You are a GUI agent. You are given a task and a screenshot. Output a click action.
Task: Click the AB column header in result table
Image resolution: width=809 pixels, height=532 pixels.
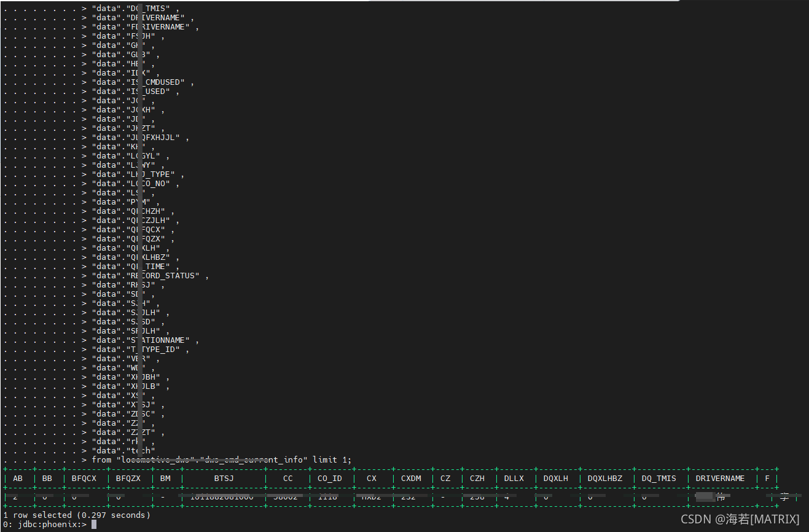[x=18, y=479]
